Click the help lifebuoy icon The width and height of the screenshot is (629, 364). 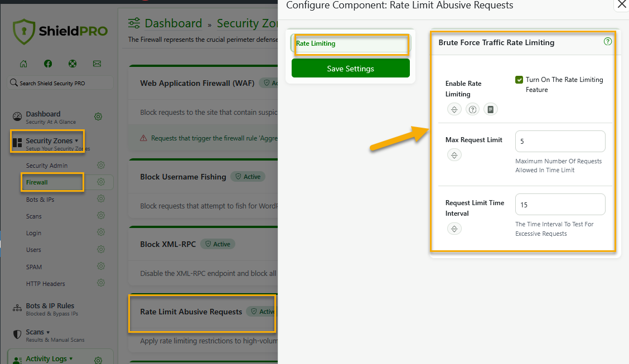pos(72,64)
